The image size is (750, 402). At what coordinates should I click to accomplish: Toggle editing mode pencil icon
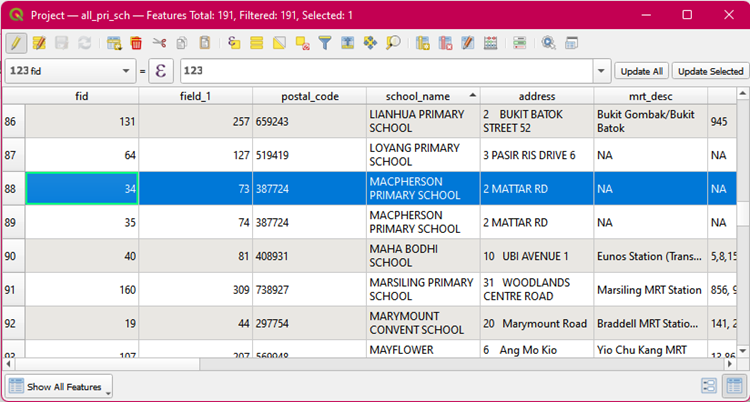click(x=16, y=43)
